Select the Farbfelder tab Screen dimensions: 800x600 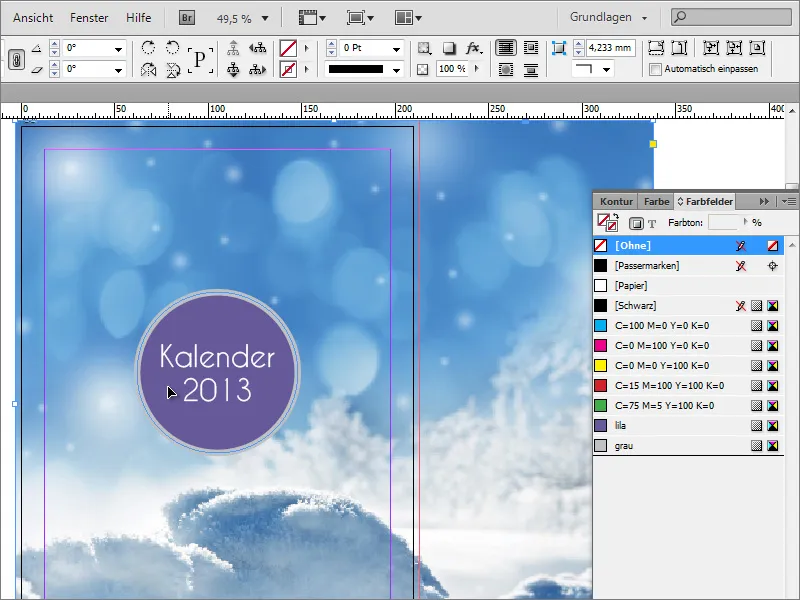tap(705, 202)
